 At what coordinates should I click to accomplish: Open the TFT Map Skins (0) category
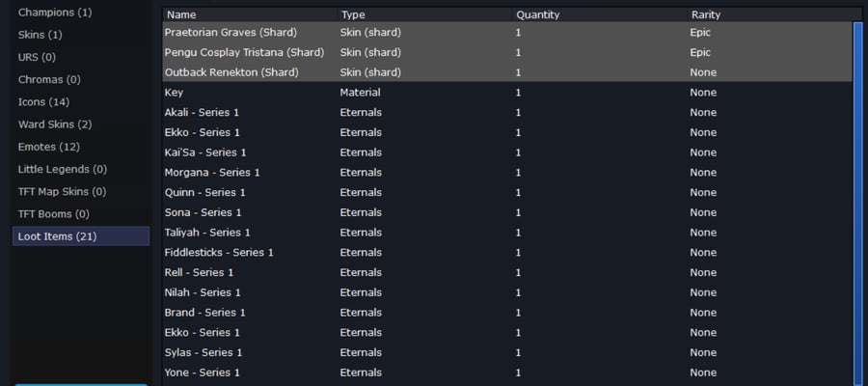pyautogui.click(x=81, y=192)
